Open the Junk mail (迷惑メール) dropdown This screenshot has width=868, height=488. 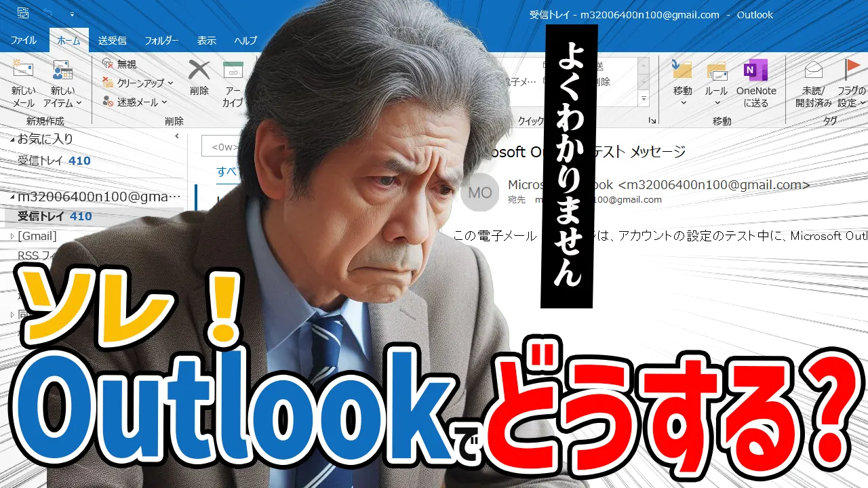135,102
